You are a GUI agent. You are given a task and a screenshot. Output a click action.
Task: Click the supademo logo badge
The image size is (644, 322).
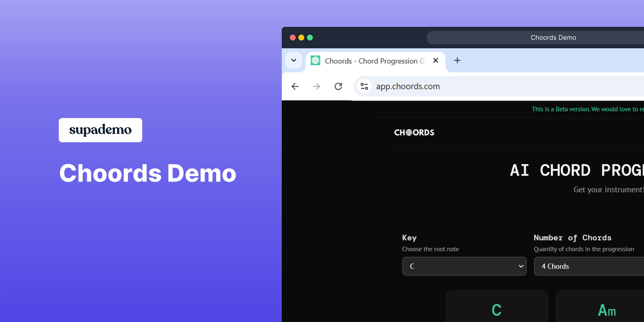coord(100,130)
